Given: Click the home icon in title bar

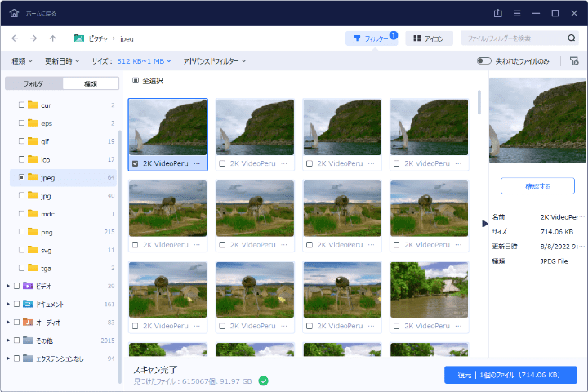Looking at the screenshot, I should click(x=14, y=13).
